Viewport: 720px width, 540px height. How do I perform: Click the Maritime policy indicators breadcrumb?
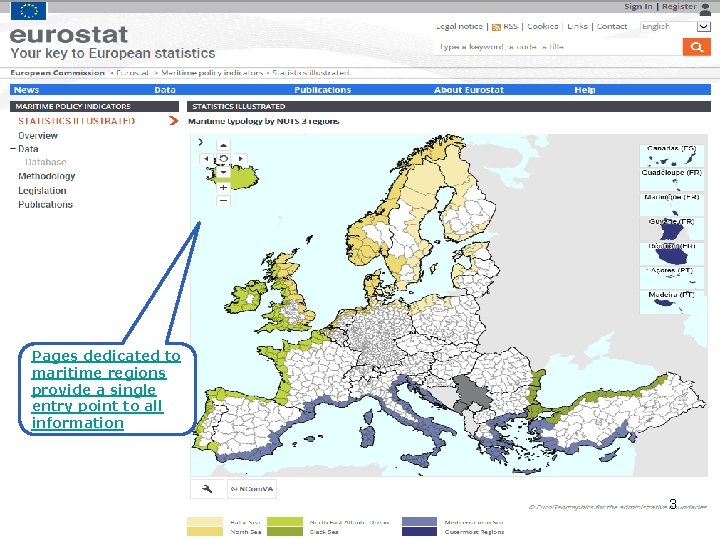tap(212, 73)
